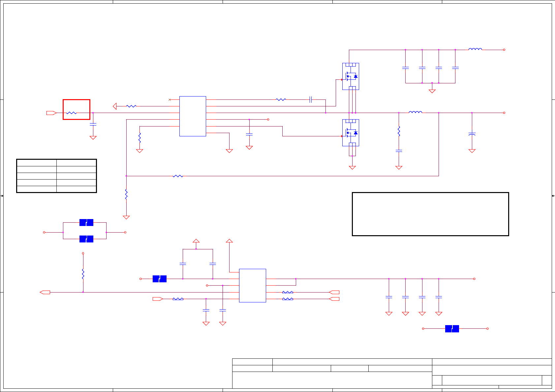Click the no-connect X marker on the controller
555x392 pixels.
click(x=170, y=99)
